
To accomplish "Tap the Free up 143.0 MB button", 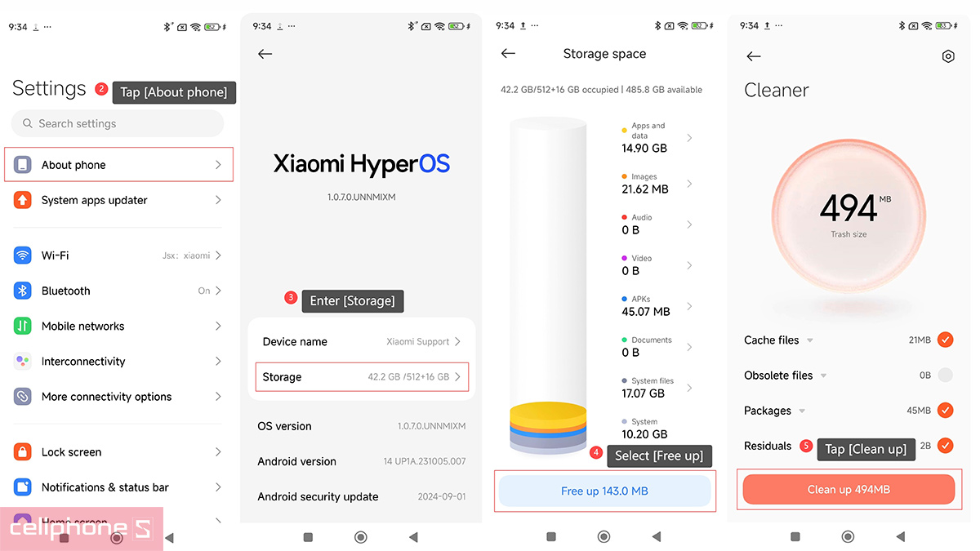I will (604, 491).
